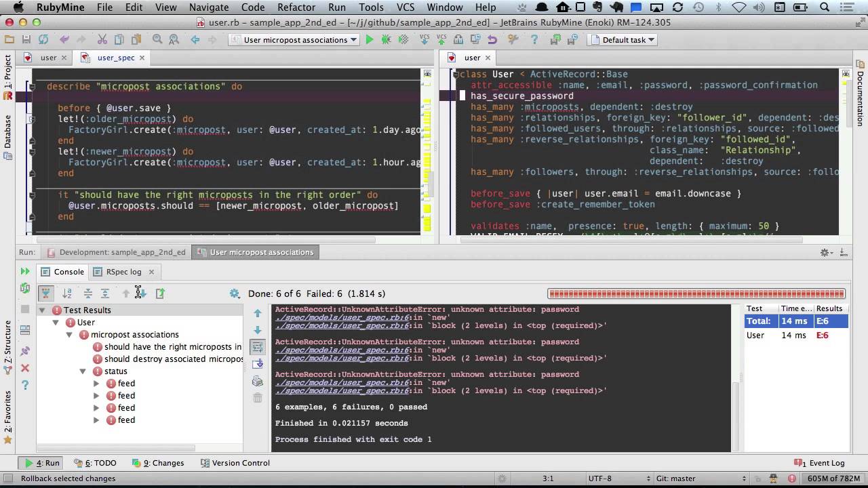The image size is (868, 488).
Task: Open the Event Log button
Action: [820, 463]
